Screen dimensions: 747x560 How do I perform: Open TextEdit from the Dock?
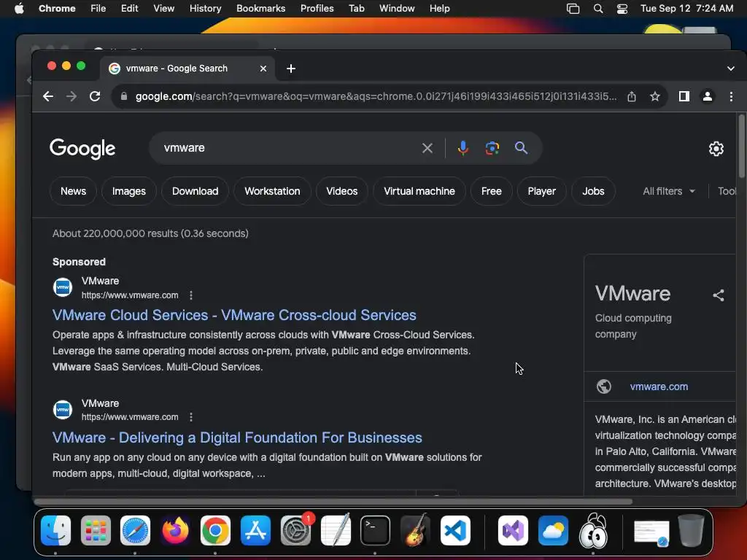coord(336,531)
